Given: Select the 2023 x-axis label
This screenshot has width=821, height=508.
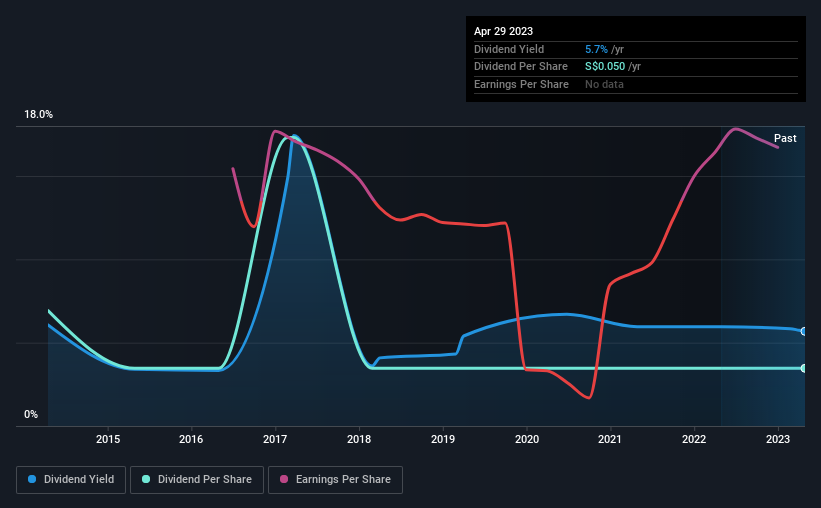Looking at the screenshot, I should coord(778,439).
